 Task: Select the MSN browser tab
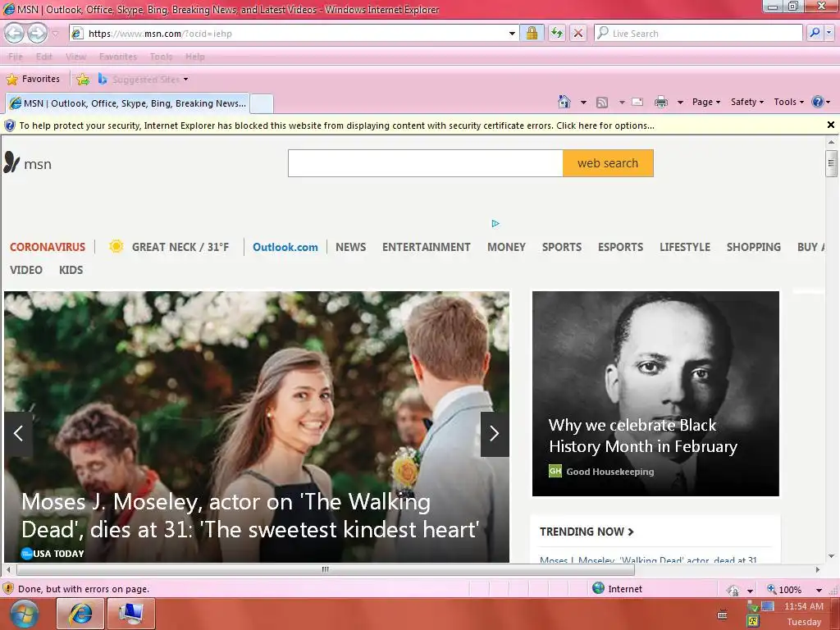(127, 103)
